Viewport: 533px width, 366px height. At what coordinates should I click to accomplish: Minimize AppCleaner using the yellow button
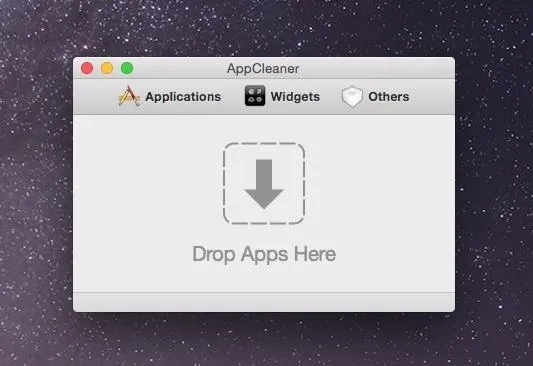[107, 68]
